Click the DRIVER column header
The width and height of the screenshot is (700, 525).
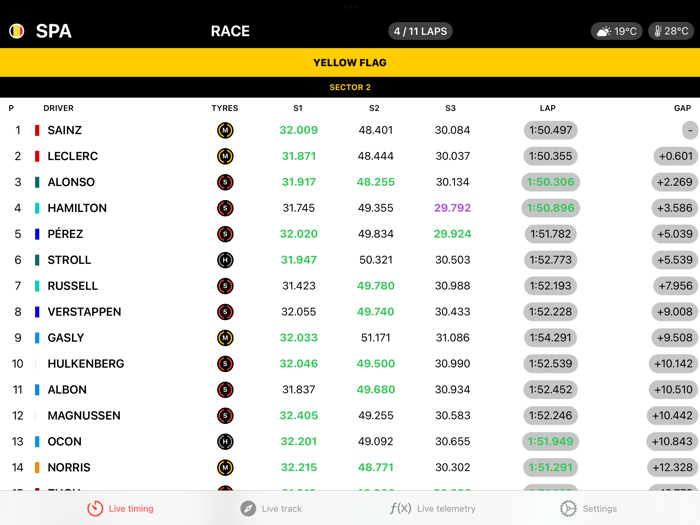[58, 108]
